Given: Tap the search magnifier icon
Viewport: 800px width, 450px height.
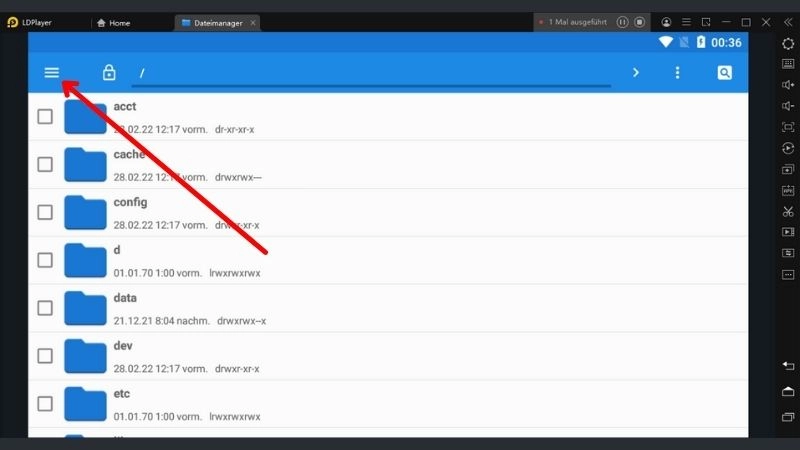Looking at the screenshot, I should (724, 72).
